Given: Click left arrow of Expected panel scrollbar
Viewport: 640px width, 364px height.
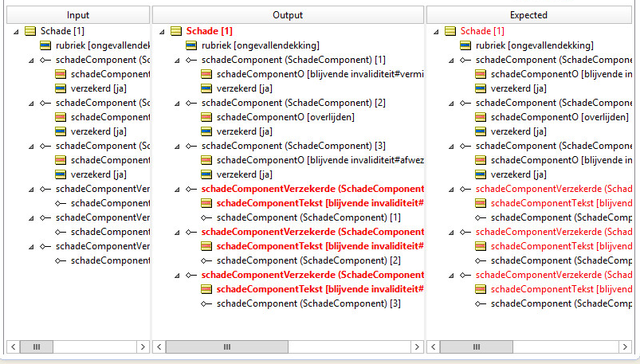Looking at the screenshot, I should tap(434, 347).
